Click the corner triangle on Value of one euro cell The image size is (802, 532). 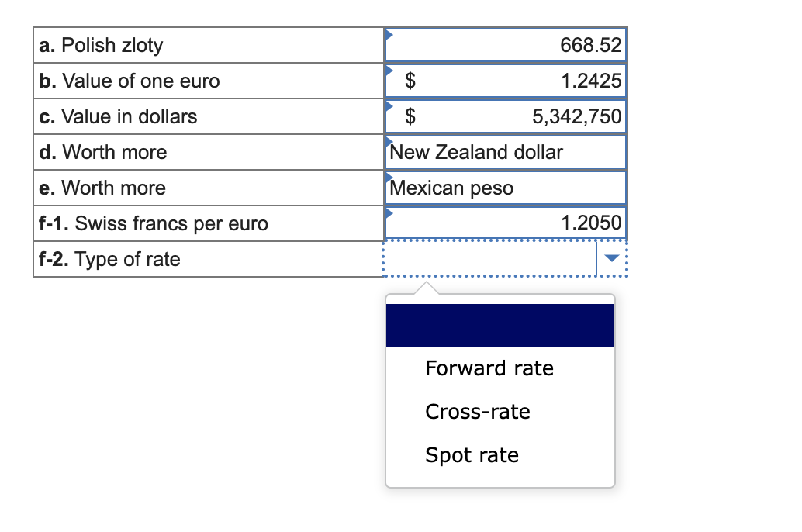389,71
